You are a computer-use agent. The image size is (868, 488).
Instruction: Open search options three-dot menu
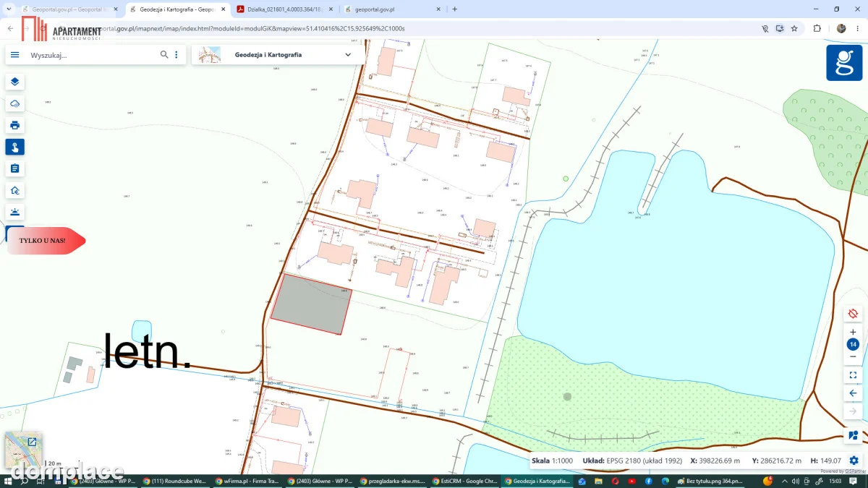coord(176,55)
